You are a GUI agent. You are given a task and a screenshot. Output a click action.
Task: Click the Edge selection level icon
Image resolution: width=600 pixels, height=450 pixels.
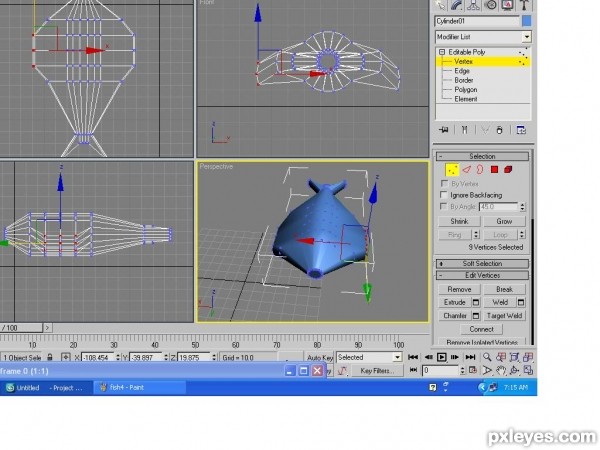[x=466, y=170]
